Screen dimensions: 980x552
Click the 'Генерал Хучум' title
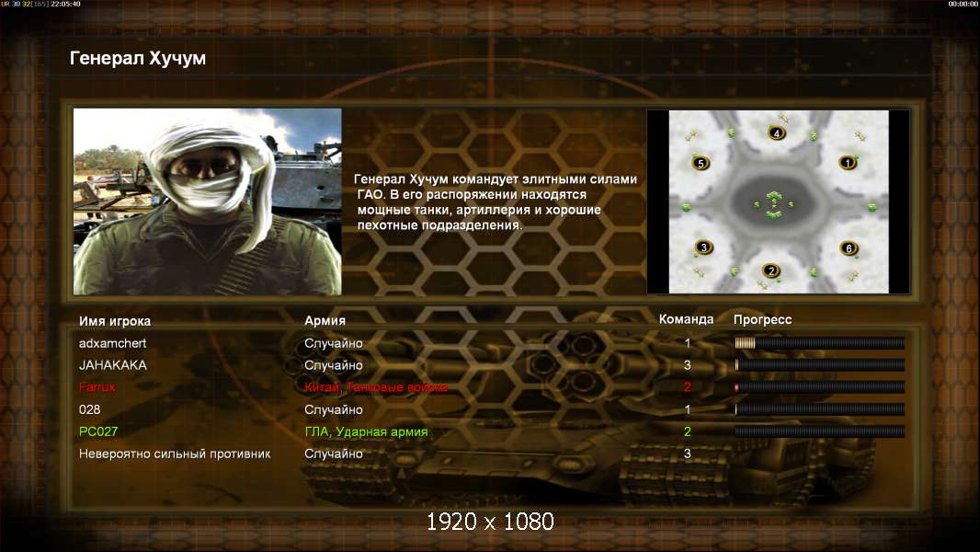point(138,58)
